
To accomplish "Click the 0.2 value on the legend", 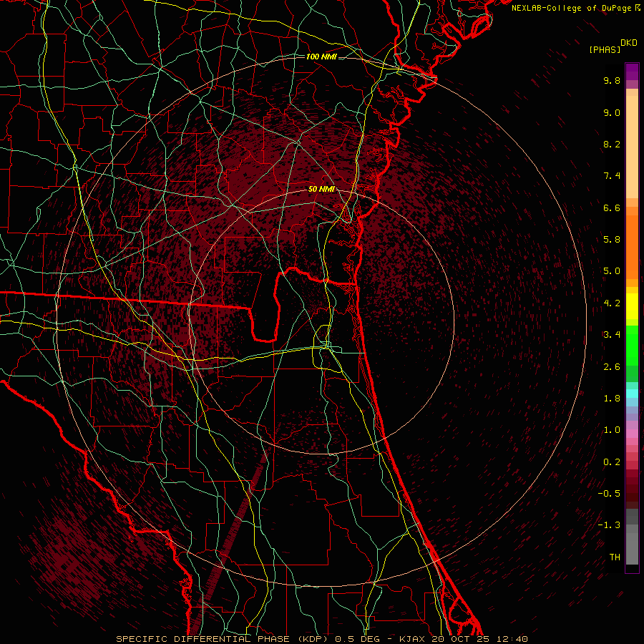I will (x=612, y=462).
